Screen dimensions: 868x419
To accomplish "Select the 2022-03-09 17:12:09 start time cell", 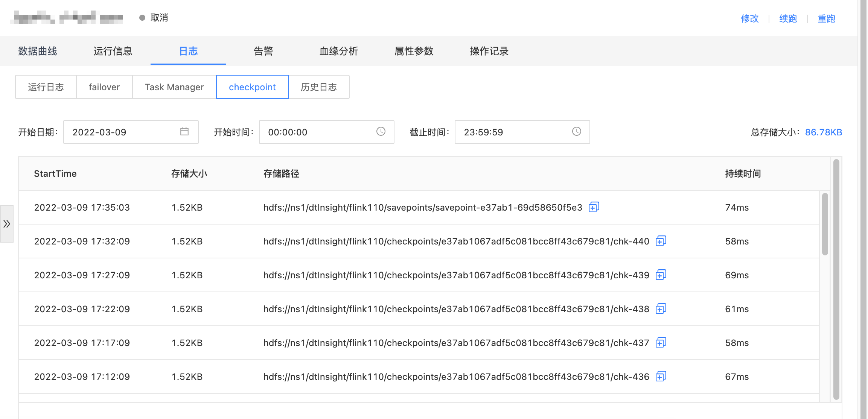I will click(x=82, y=376).
